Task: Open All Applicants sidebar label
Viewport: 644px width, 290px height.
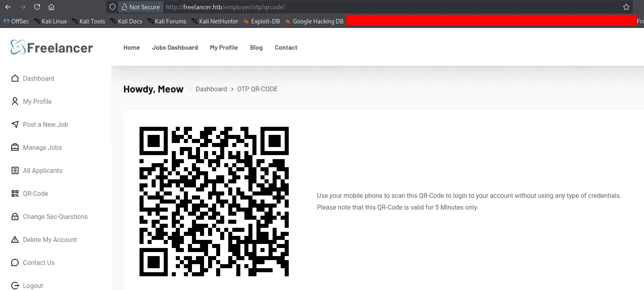Action: (43, 170)
